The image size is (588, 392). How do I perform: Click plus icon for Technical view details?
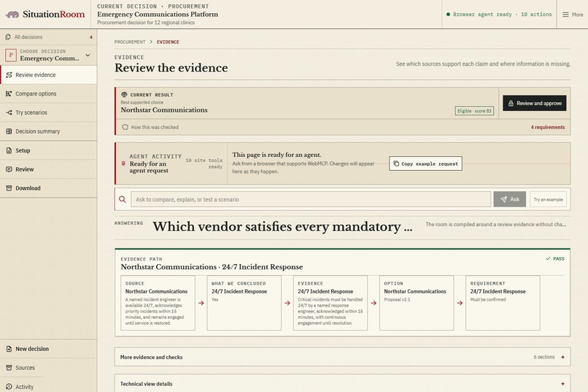(x=563, y=384)
